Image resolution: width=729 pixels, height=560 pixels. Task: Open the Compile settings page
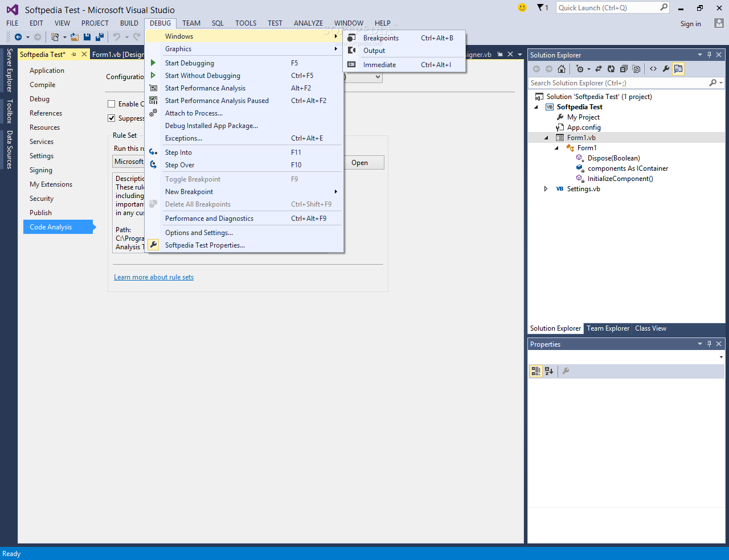tap(43, 85)
